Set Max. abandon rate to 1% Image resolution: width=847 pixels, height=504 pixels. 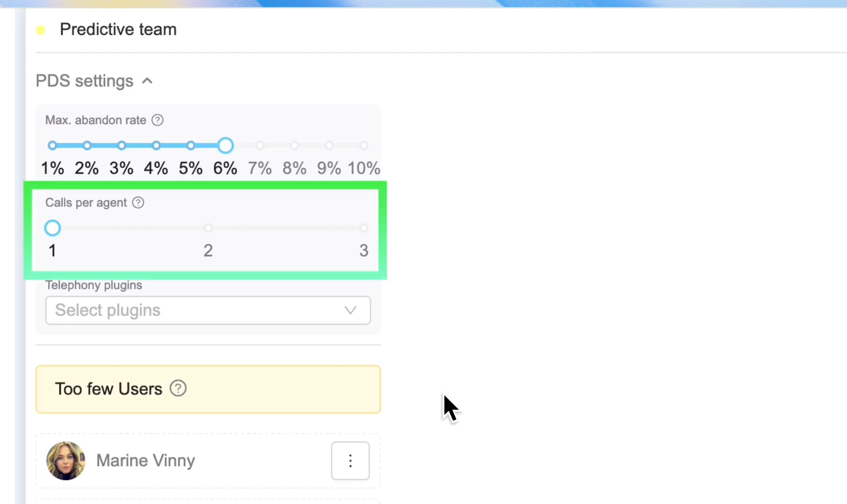52,146
